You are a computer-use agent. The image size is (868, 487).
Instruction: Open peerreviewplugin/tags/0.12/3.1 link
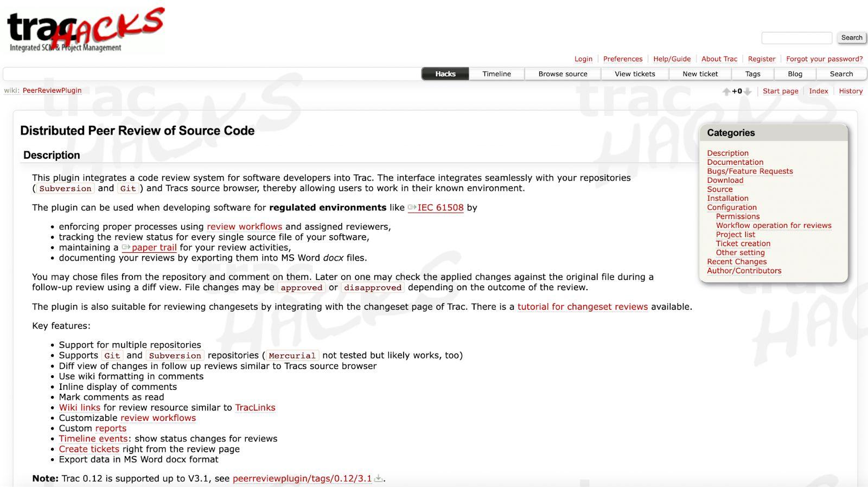tap(302, 479)
